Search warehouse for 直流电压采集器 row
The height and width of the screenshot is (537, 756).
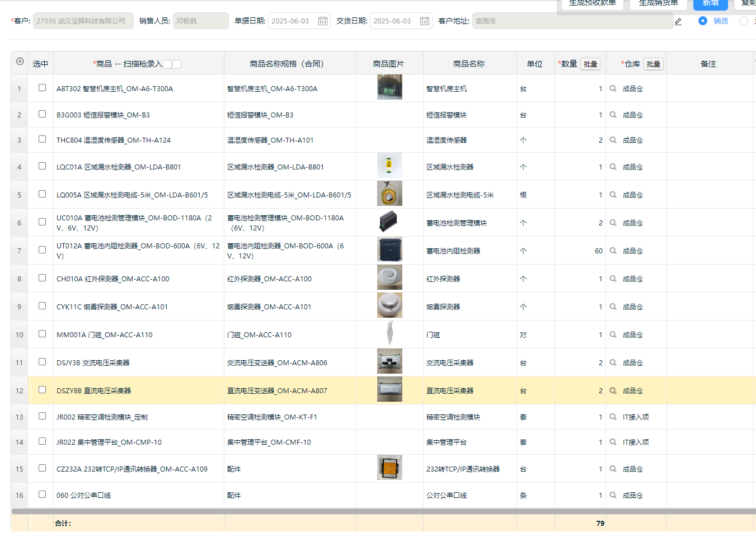(613, 390)
